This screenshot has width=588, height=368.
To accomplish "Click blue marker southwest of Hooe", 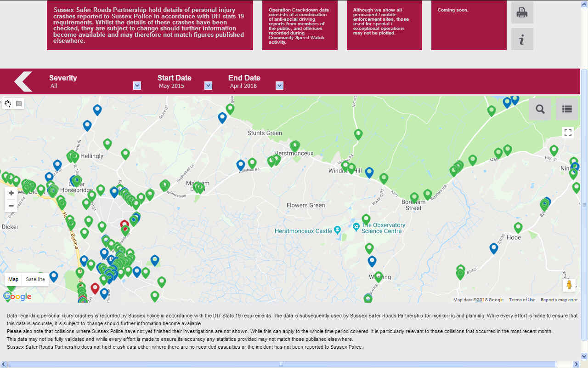I will [494, 248].
